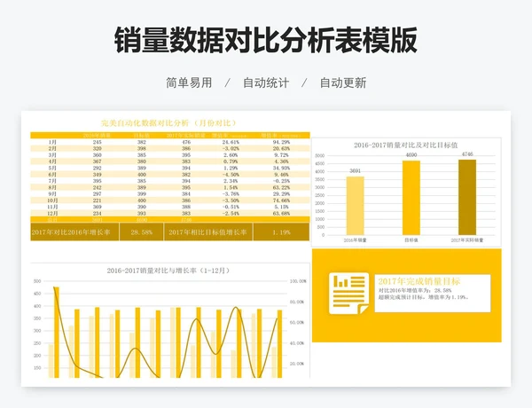Select the 7月 row label

point(52,181)
